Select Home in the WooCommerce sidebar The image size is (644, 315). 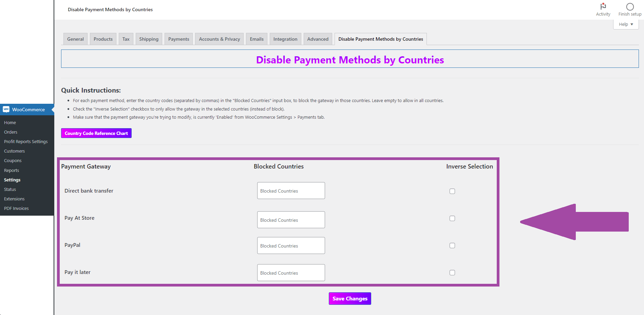point(10,122)
